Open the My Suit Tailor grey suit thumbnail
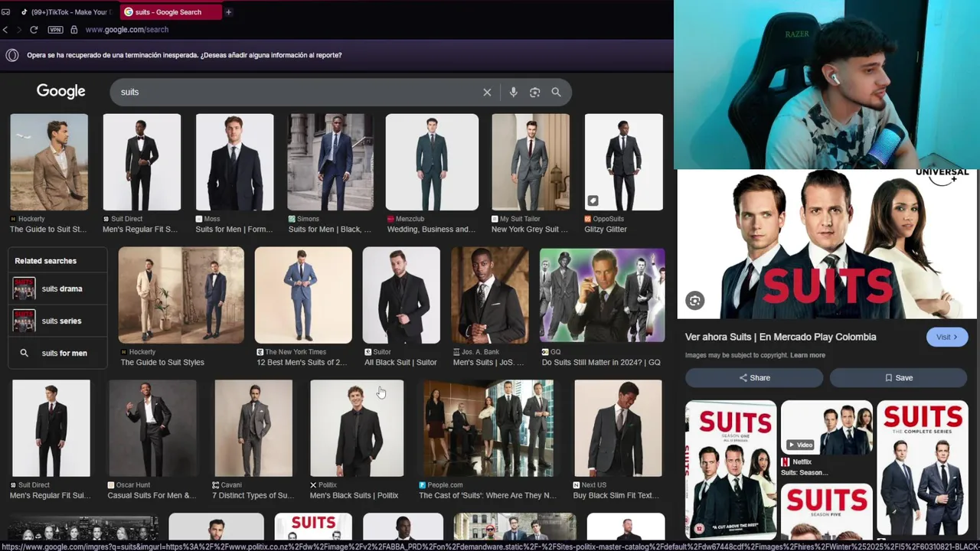980x551 pixels. 531,162
